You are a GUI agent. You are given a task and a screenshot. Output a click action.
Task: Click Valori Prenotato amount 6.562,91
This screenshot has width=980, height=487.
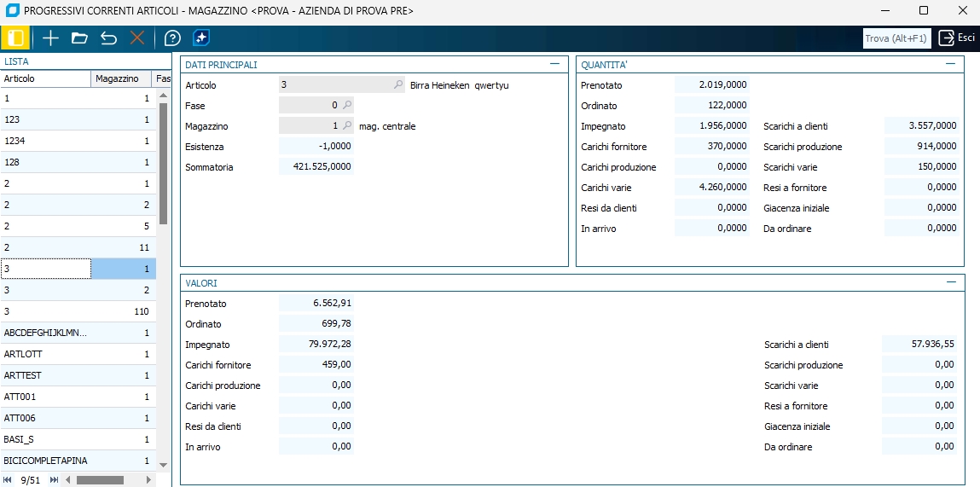click(316, 304)
